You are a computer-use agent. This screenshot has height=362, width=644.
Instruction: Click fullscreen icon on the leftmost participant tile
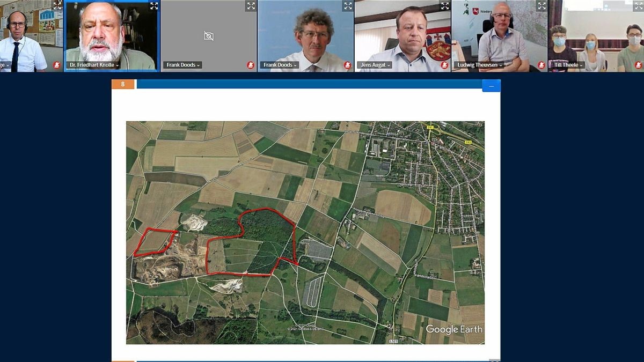[57, 6]
